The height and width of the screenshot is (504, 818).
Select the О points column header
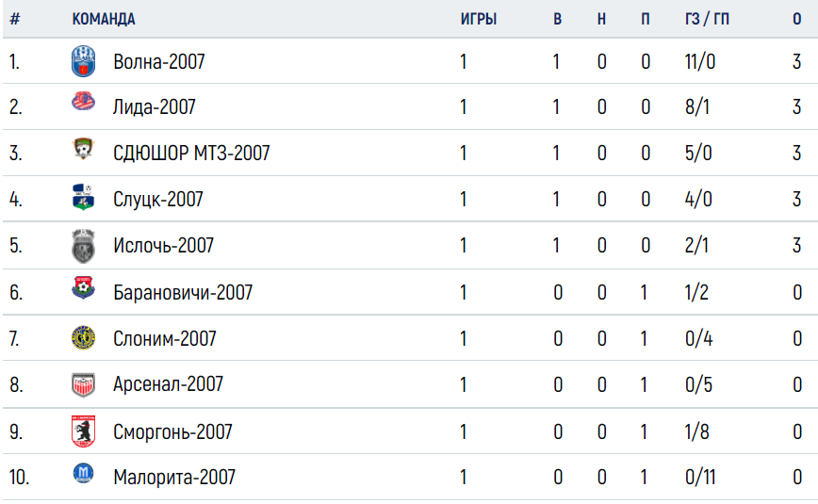[796, 19]
